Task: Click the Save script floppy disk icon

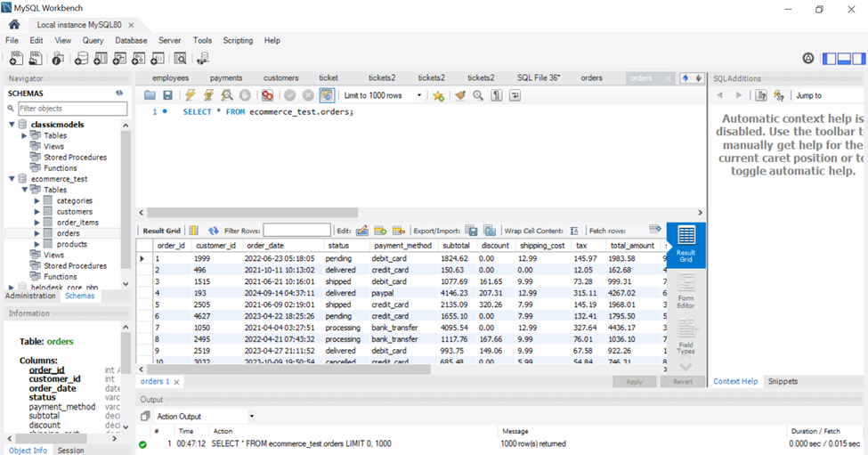Action: [x=168, y=95]
